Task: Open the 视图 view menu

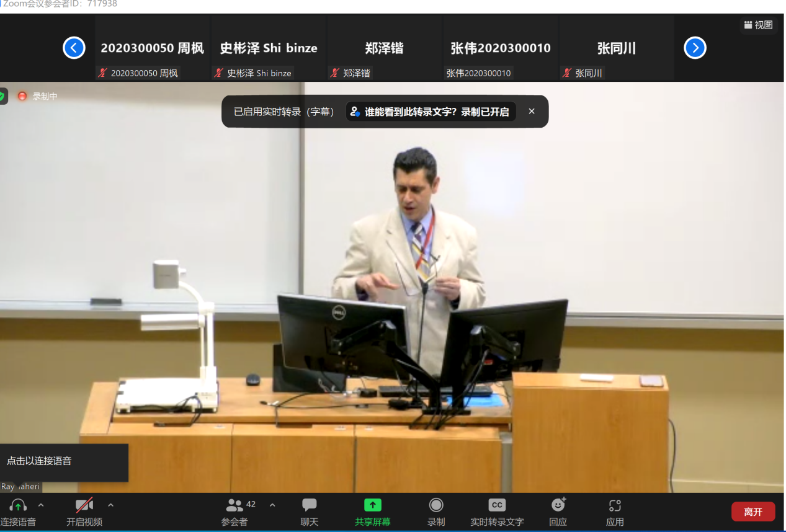Action: coord(759,25)
